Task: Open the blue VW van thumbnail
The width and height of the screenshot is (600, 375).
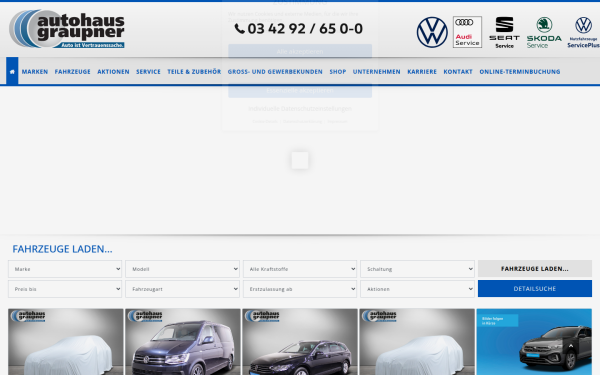Action: [x=183, y=342]
